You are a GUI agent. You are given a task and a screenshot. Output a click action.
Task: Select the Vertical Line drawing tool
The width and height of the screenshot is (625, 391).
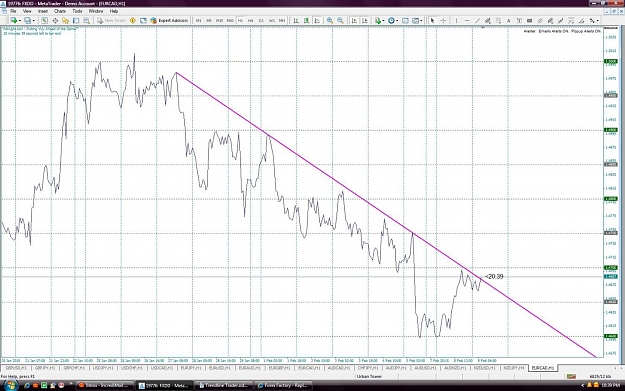(456, 20)
